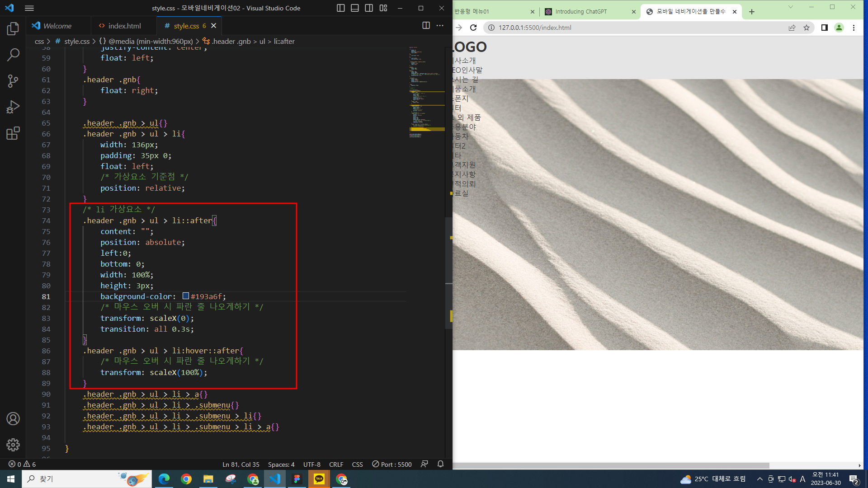Image resolution: width=868 pixels, height=488 pixels.
Task: Open the editor More Actions ellipsis menu
Action: [440, 26]
